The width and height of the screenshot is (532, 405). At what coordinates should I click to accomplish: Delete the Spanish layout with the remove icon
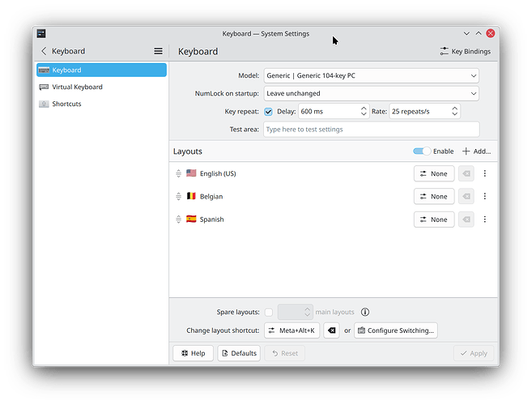[x=466, y=220]
